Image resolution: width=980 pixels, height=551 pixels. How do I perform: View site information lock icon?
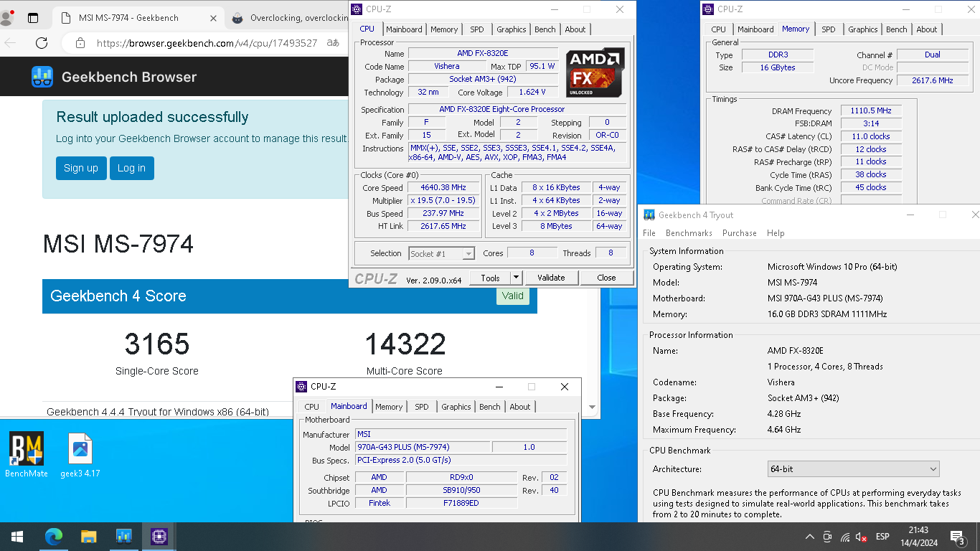80,43
